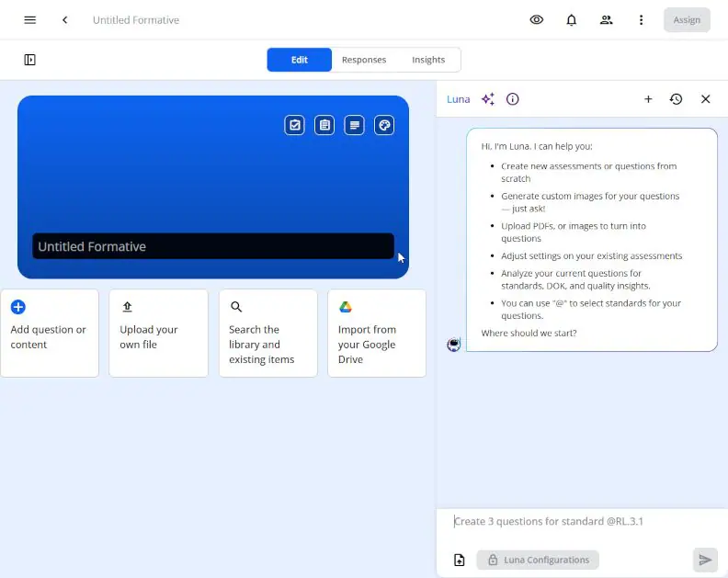Click Upload your own file card
Image resolution: width=728 pixels, height=578 pixels.
click(158, 333)
